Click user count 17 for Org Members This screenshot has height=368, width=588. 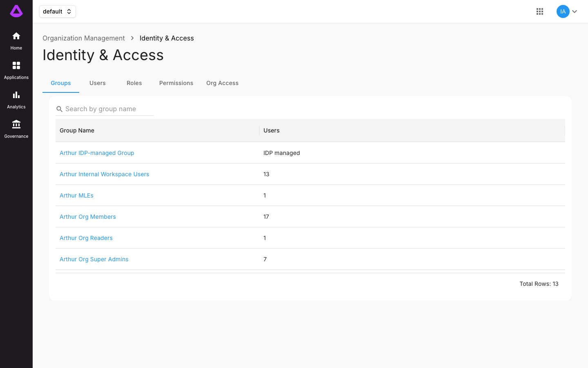pyautogui.click(x=266, y=217)
